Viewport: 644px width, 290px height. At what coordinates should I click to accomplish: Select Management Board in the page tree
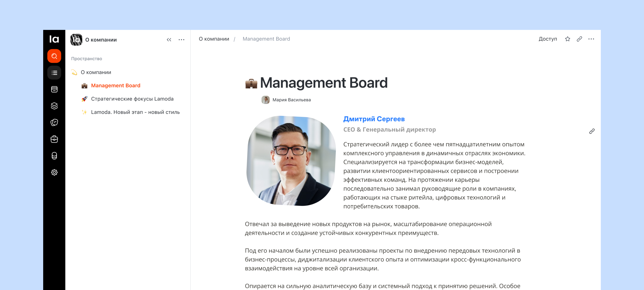click(x=115, y=85)
